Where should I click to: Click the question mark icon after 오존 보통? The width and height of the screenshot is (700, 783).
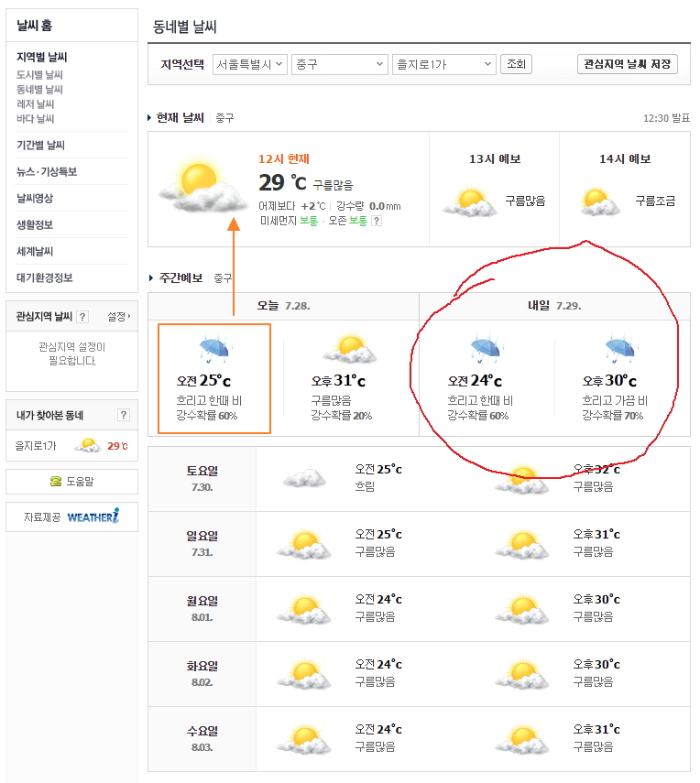(377, 221)
